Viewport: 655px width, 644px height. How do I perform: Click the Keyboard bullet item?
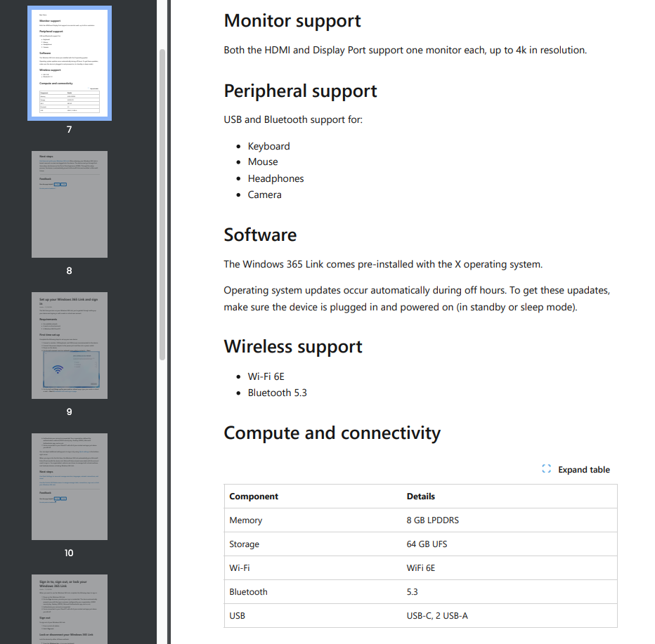tap(268, 146)
